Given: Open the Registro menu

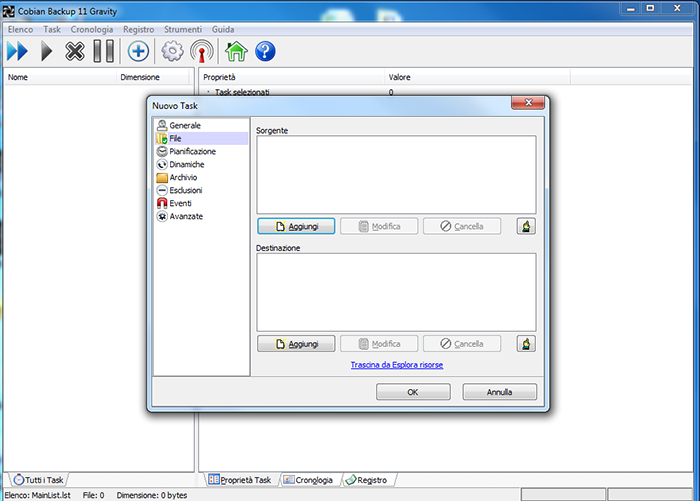Looking at the screenshot, I should (138, 29).
